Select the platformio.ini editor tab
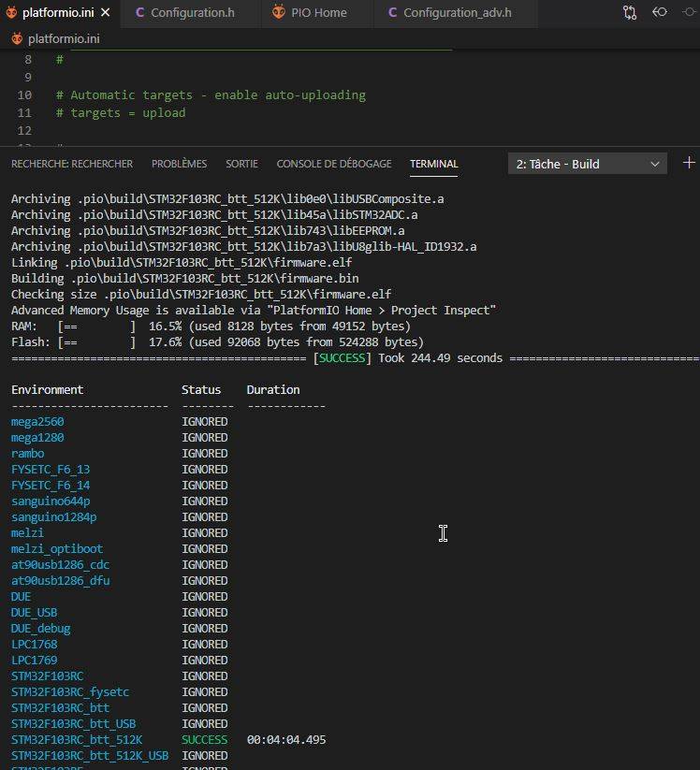This screenshot has height=770, width=700. [58, 13]
